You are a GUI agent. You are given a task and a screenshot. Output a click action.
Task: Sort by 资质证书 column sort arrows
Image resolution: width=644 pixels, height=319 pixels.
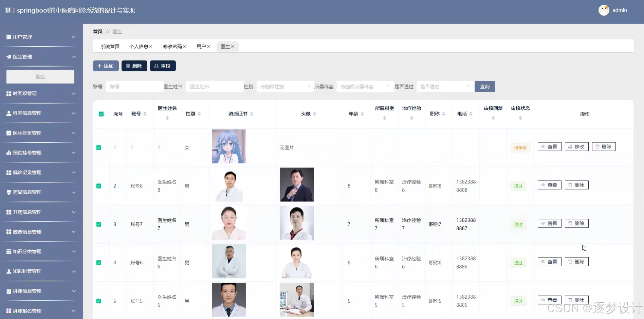(x=252, y=114)
